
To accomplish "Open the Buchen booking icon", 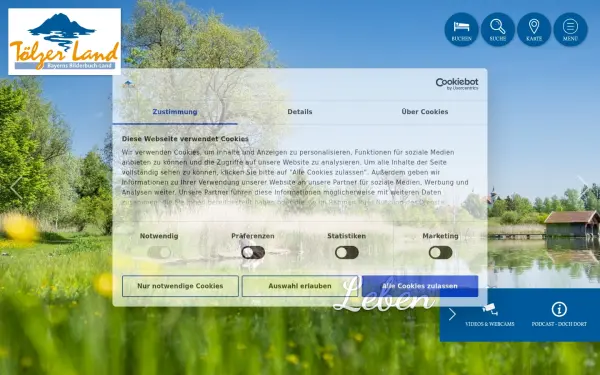I will (461, 29).
